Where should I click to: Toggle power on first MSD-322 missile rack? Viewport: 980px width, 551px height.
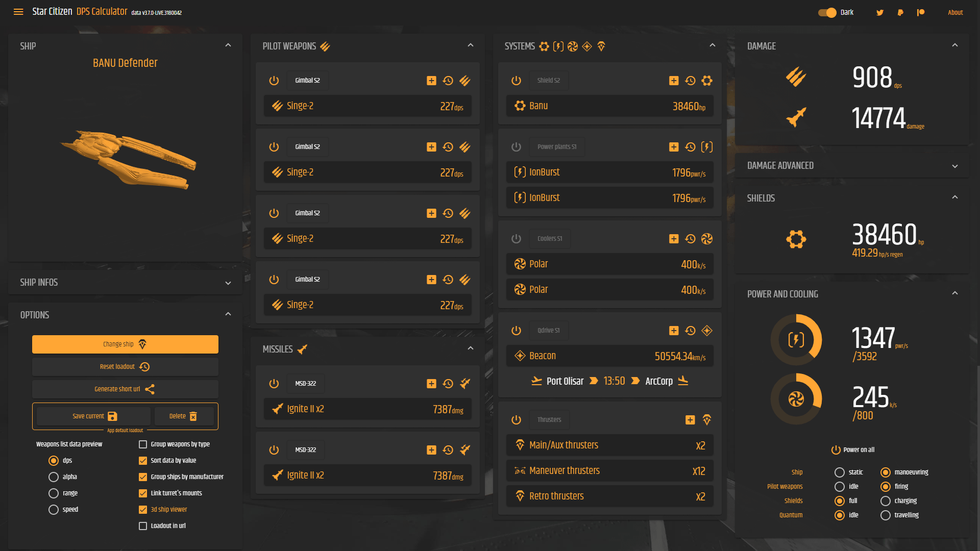[x=274, y=384]
